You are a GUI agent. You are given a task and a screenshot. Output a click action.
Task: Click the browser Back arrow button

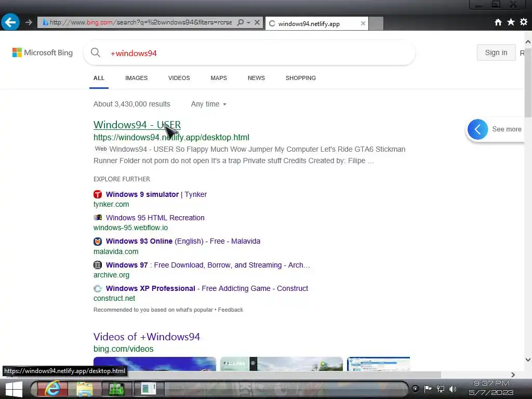(10, 22)
